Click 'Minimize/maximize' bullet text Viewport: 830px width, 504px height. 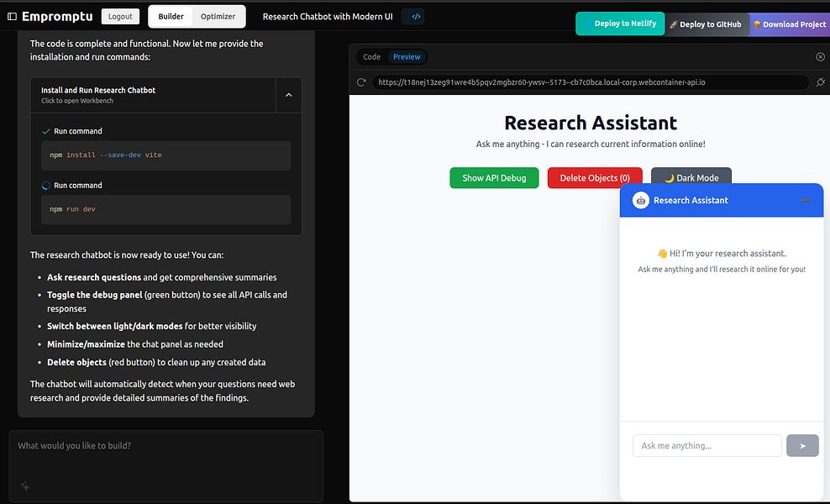point(86,344)
